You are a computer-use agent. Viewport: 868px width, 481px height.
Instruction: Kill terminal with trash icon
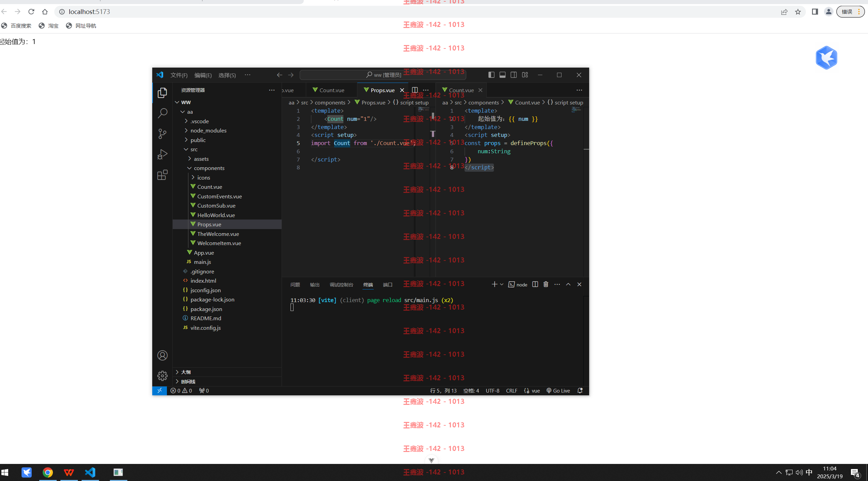[x=546, y=284]
